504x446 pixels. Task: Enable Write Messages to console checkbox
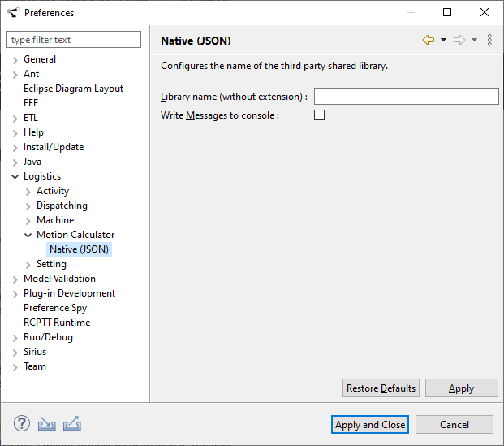click(x=319, y=115)
